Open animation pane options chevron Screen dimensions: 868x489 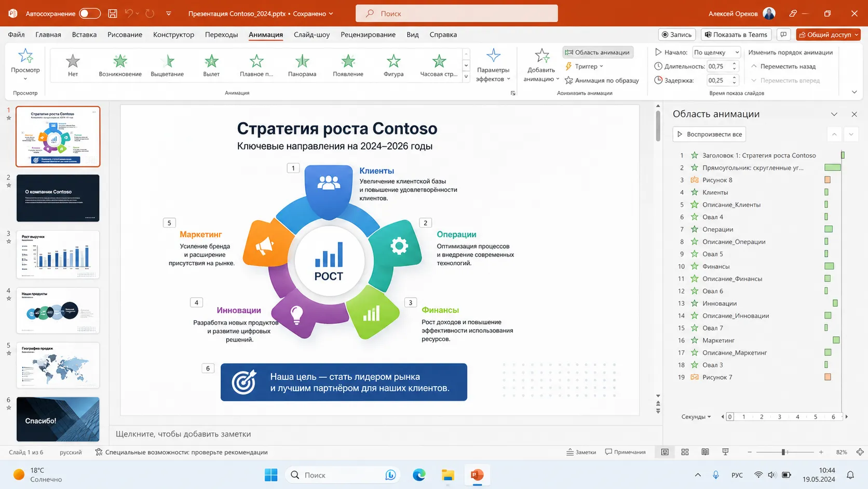834,114
